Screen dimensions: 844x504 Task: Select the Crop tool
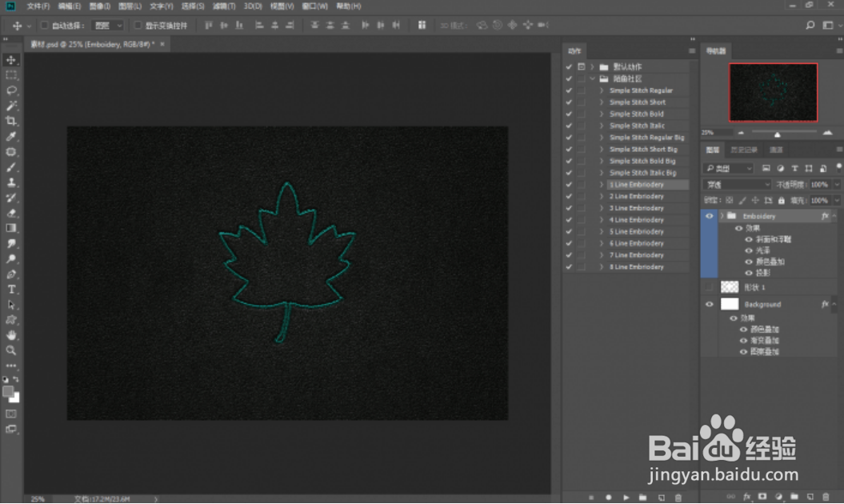coord(11,121)
